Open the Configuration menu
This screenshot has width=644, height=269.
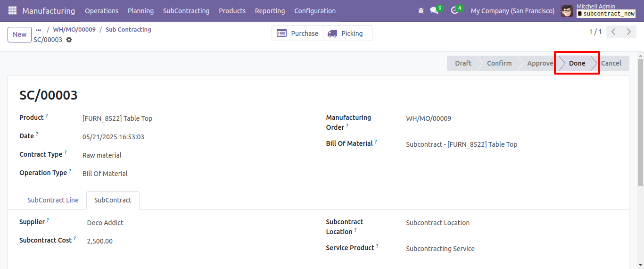(315, 10)
